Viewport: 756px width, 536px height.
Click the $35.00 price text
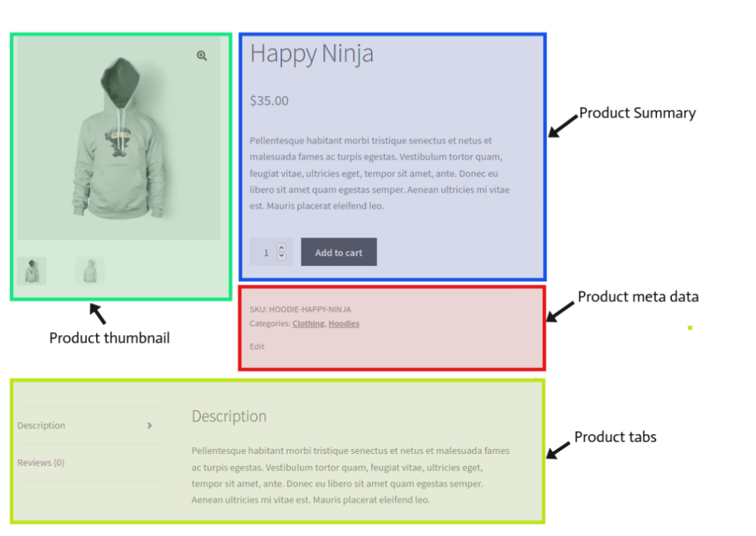point(269,100)
